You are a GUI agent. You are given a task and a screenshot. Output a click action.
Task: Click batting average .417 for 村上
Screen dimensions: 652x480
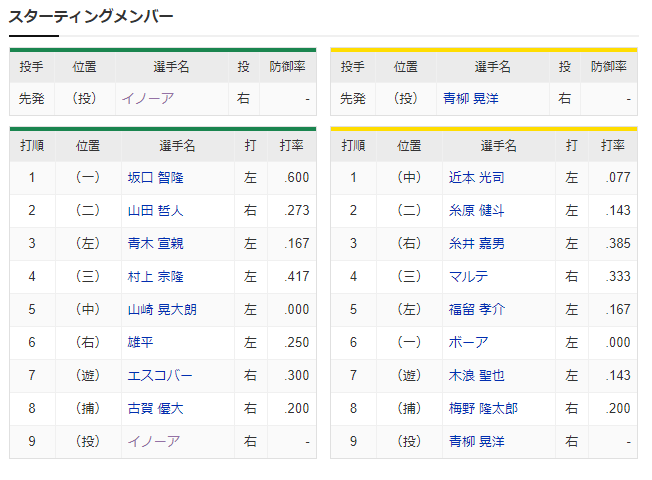pyautogui.click(x=297, y=277)
